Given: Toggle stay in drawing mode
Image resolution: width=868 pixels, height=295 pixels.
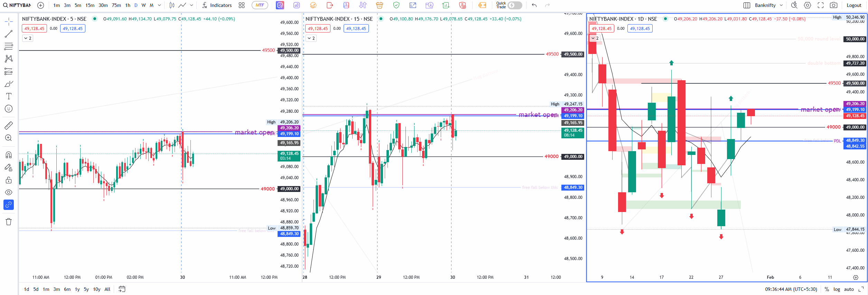Looking at the screenshot, I should click(x=9, y=168).
